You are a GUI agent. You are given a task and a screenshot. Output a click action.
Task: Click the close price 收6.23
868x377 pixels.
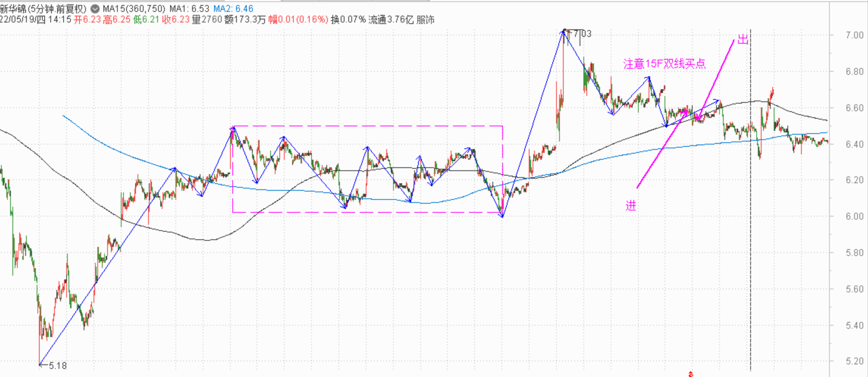(x=176, y=20)
